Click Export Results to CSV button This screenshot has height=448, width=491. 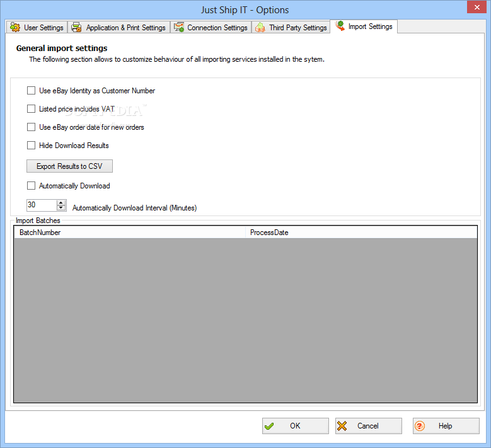click(69, 166)
